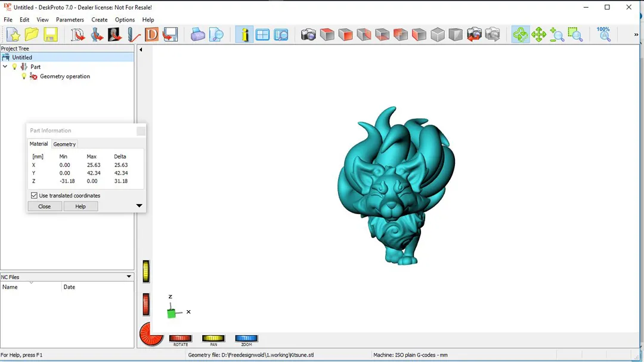Click the first camera view icon
The height and width of the screenshot is (362, 644).
(x=308, y=35)
